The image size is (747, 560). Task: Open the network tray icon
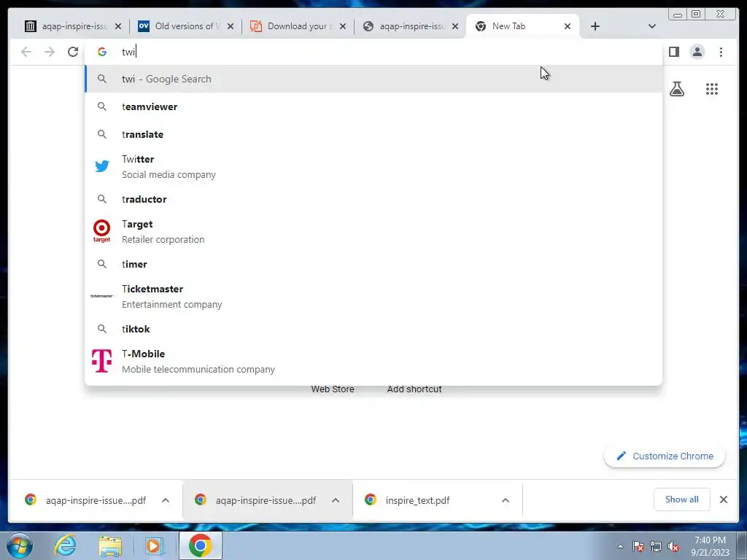656,547
